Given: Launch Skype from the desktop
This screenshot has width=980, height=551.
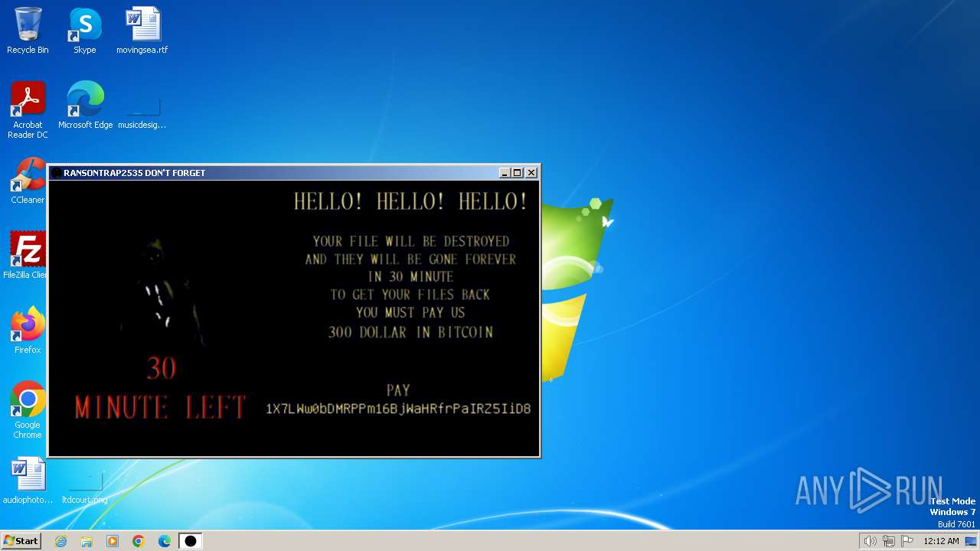Looking at the screenshot, I should (x=85, y=31).
